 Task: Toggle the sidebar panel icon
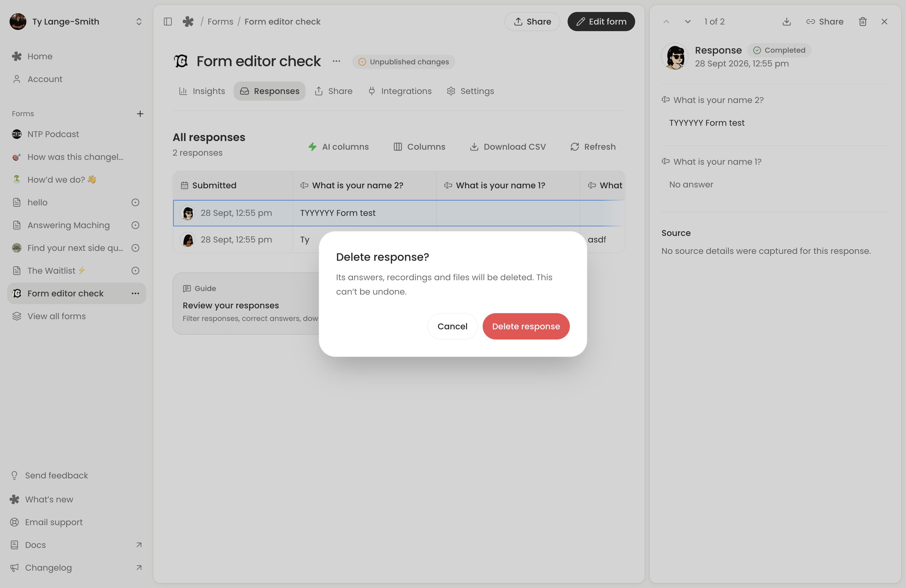167,22
